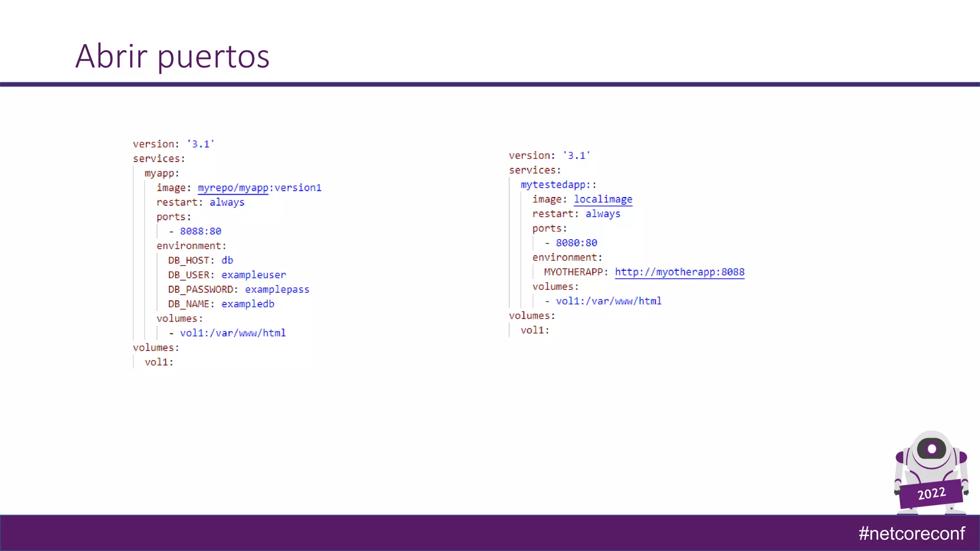980x551 pixels.
Task: Click the MYOTHERAPP variable name
Action: (x=573, y=272)
